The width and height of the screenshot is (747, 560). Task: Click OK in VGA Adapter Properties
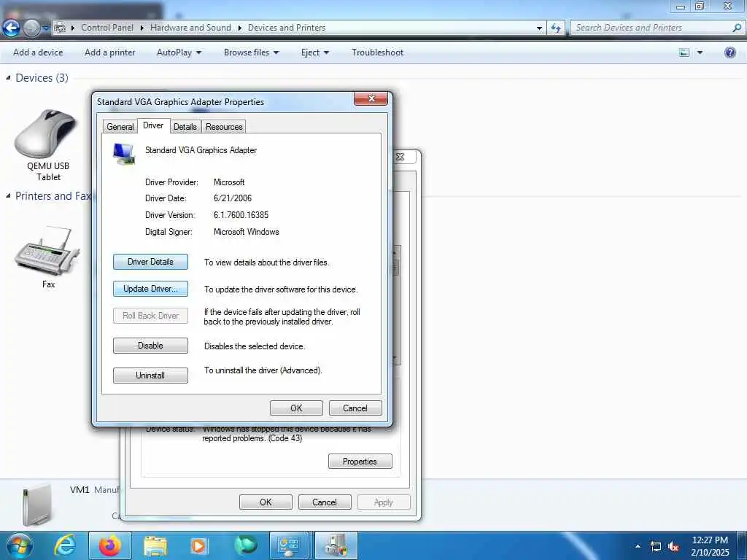pos(296,408)
